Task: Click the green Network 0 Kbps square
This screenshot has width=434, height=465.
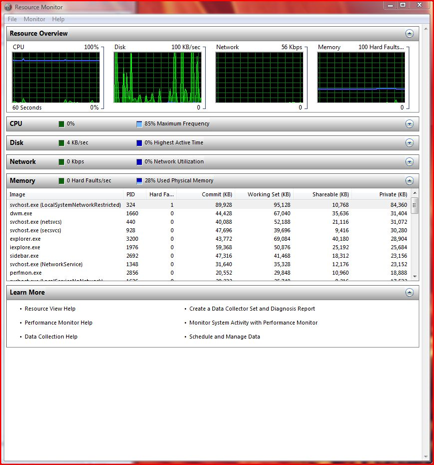Action: pos(61,162)
